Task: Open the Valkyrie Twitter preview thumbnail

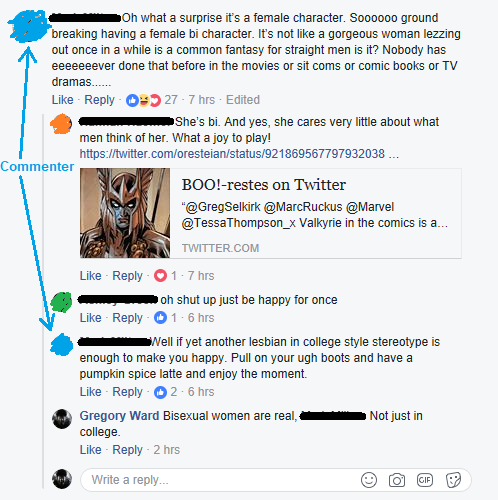Action: tap(125, 213)
